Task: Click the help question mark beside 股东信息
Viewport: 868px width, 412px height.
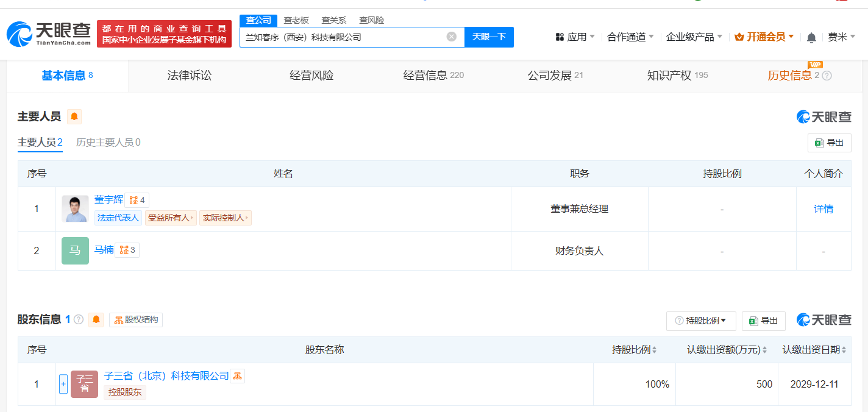Action: [79, 319]
